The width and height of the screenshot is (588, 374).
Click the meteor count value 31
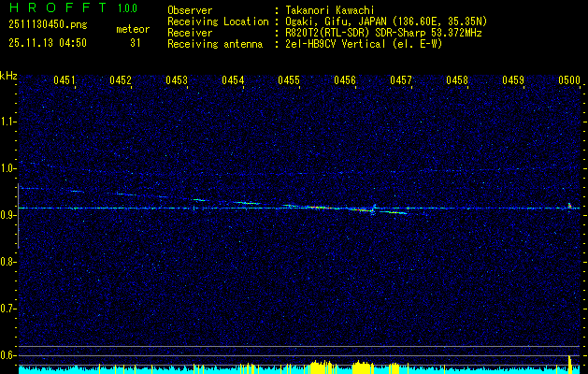pyautogui.click(x=135, y=42)
